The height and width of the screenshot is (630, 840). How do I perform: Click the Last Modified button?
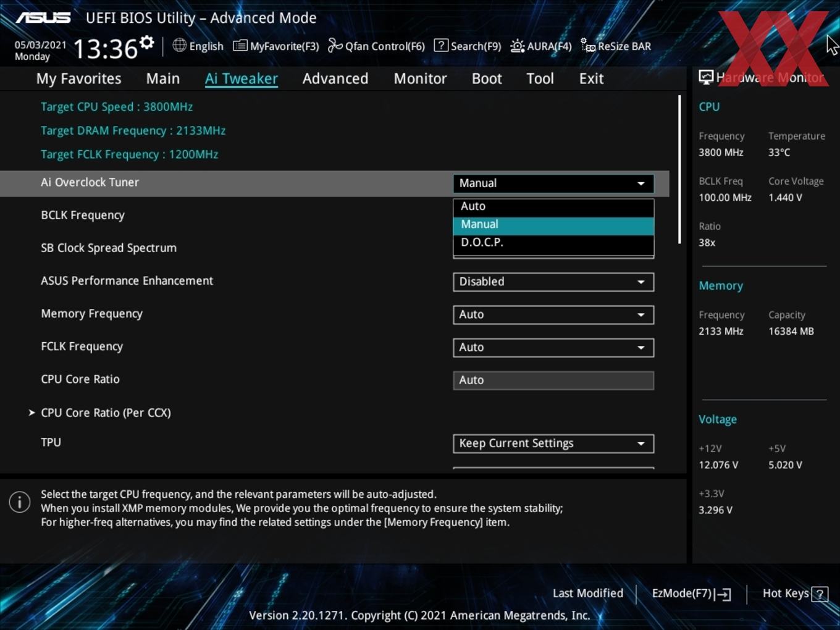click(588, 594)
